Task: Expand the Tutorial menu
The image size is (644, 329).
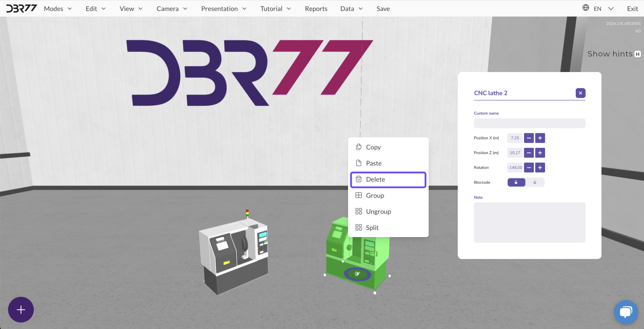Action: point(276,9)
